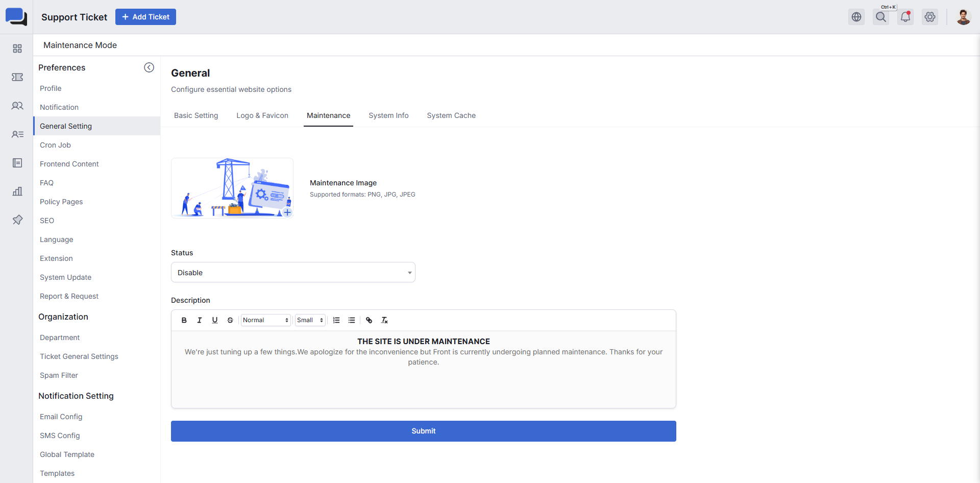Toggle italic formatting in editor
Image resolution: width=980 pixels, height=483 pixels.
tap(200, 320)
